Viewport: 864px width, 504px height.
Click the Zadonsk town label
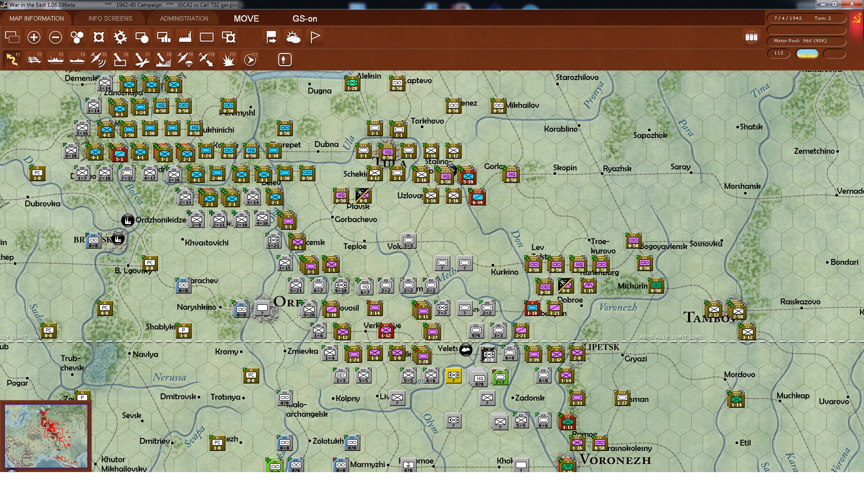(530, 398)
